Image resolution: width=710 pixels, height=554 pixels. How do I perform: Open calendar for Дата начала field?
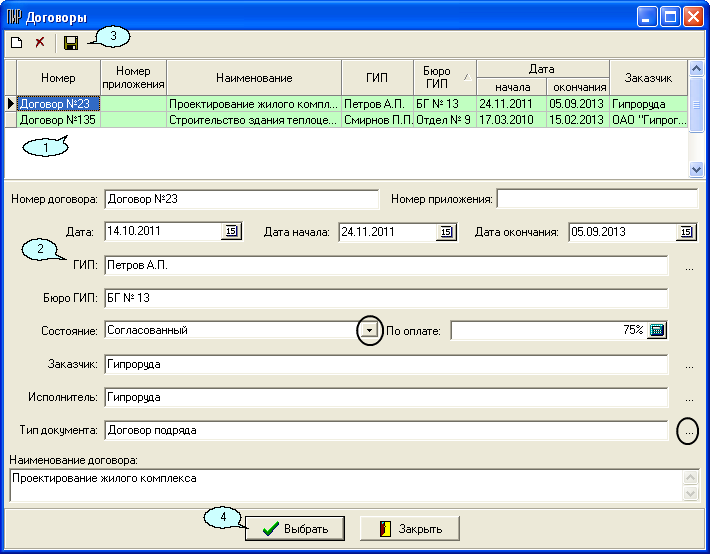tap(446, 232)
